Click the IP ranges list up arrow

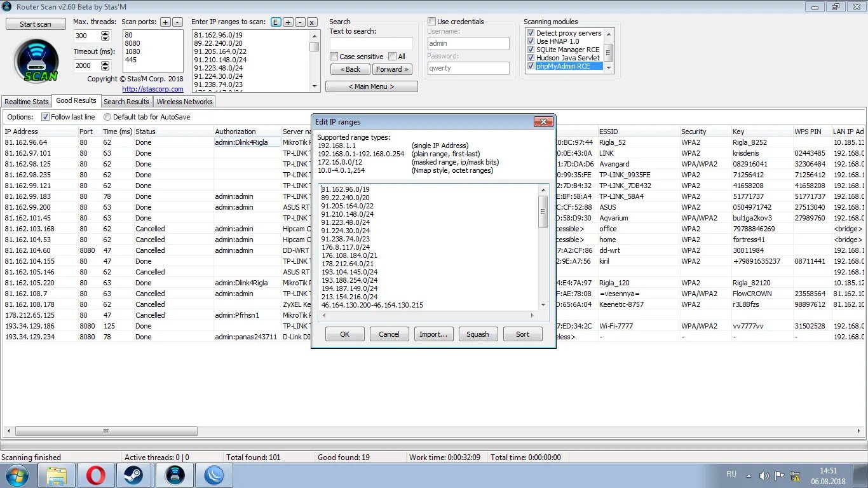tap(315, 36)
